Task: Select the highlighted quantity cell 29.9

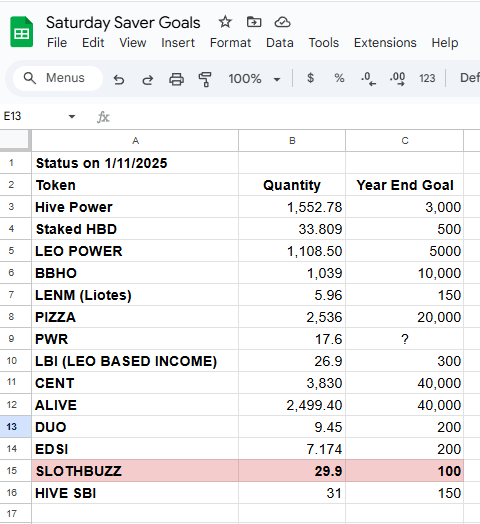Action: point(292,471)
